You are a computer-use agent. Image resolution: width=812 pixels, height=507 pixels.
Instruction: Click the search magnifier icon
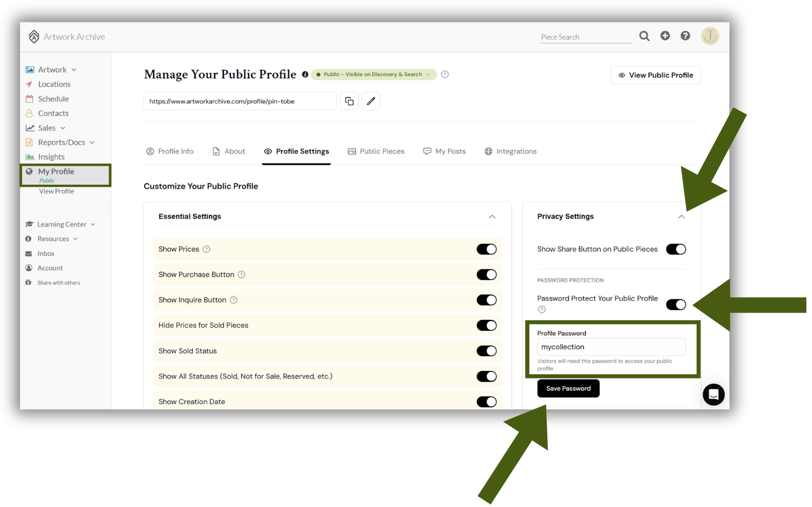644,36
